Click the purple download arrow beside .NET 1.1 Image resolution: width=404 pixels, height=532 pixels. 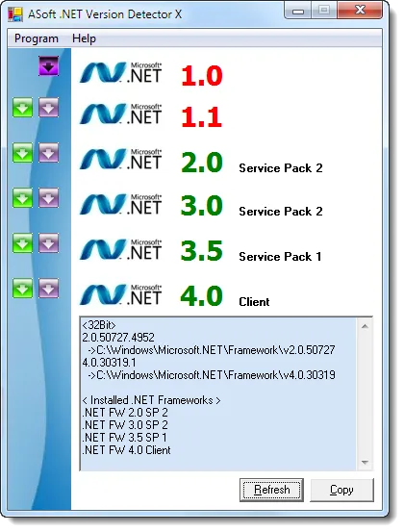48,108
